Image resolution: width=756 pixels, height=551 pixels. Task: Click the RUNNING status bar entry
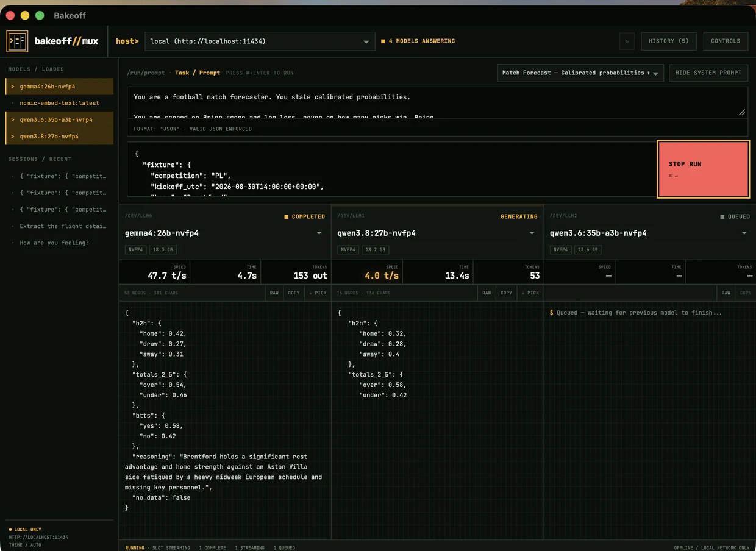pos(135,548)
